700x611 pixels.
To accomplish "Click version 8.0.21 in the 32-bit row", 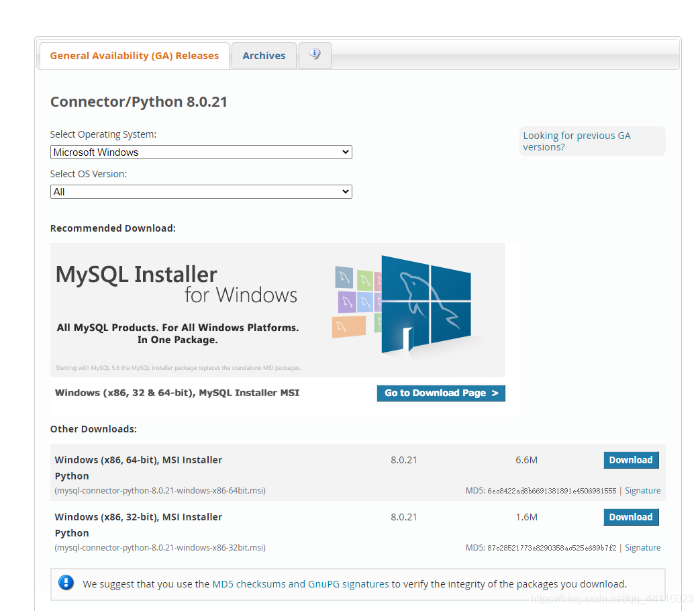I will click(404, 517).
